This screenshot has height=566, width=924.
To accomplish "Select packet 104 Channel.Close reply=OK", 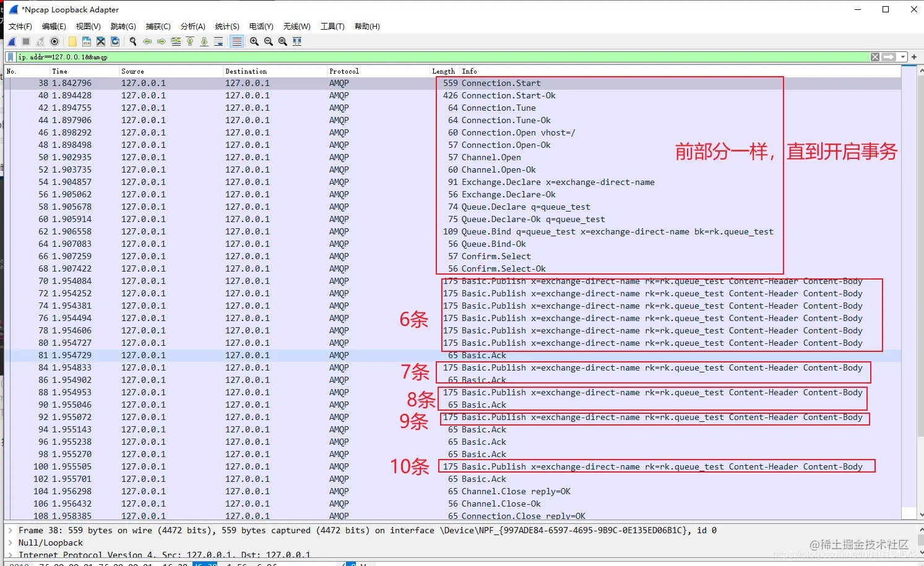I will pyautogui.click(x=452, y=491).
